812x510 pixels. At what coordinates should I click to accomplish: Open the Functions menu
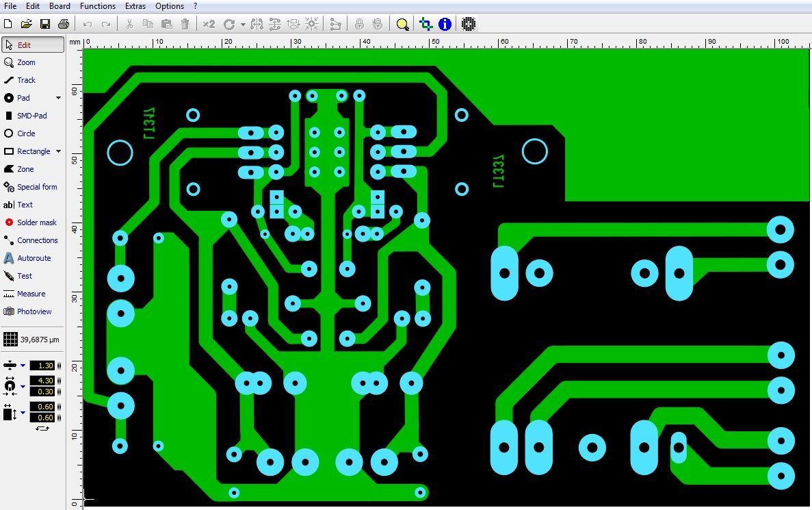tap(97, 6)
